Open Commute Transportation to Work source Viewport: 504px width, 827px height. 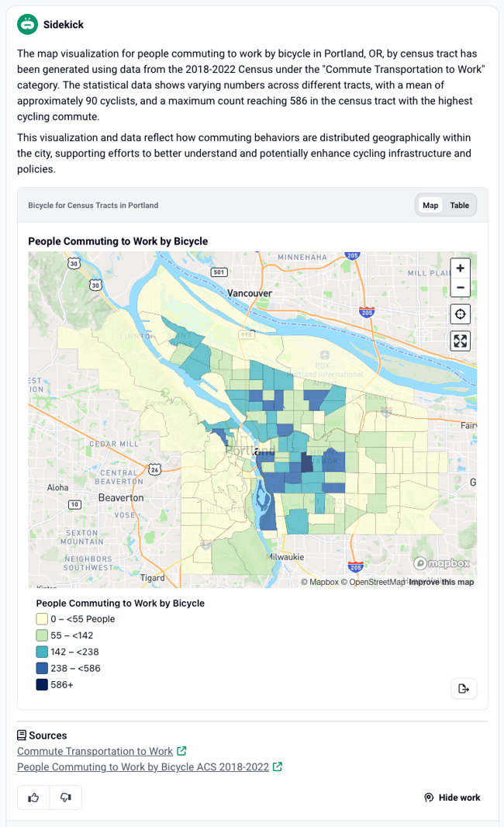[95, 751]
